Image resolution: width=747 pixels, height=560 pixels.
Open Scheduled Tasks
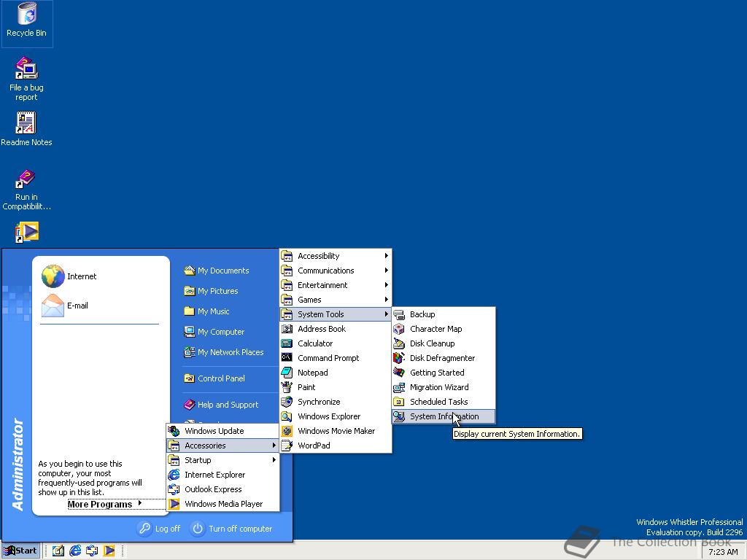coord(444,402)
